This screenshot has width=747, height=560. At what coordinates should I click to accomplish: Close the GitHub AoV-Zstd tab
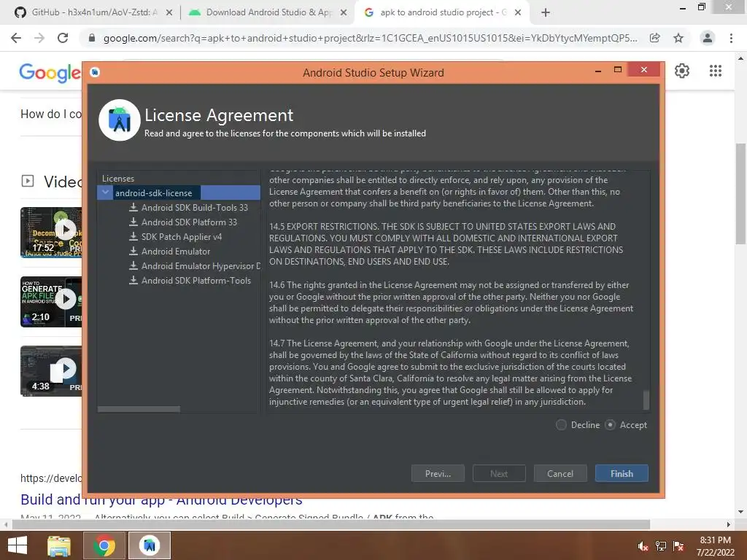point(169,13)
